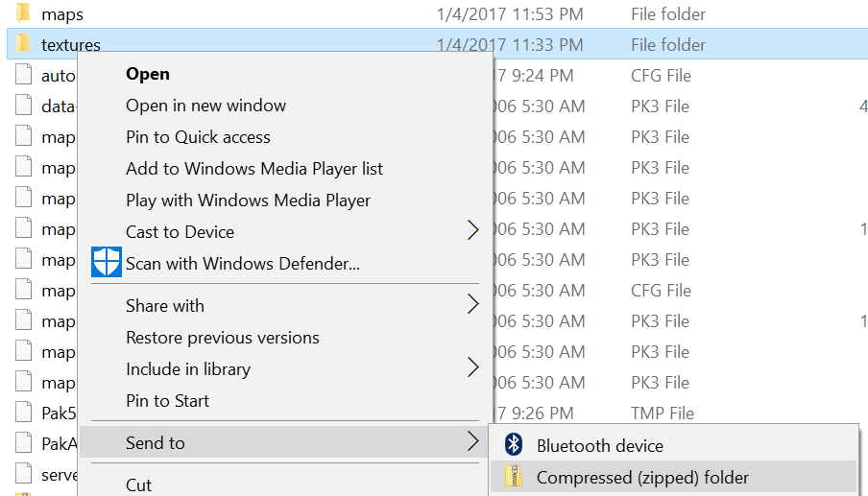Expand the Share with submenu arrow
868x496 pixels.
coord(472,305)
